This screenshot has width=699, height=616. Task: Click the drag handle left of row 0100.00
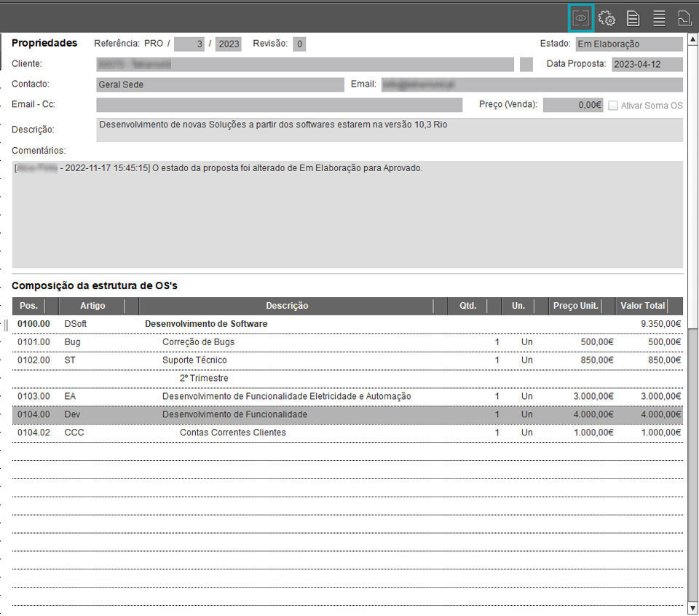point(6,324)
